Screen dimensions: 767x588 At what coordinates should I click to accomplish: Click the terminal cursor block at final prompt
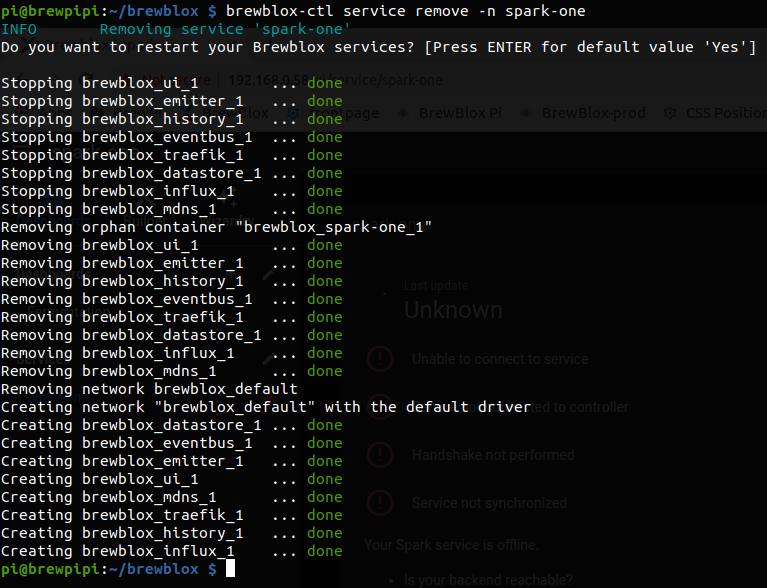(230, 569)
